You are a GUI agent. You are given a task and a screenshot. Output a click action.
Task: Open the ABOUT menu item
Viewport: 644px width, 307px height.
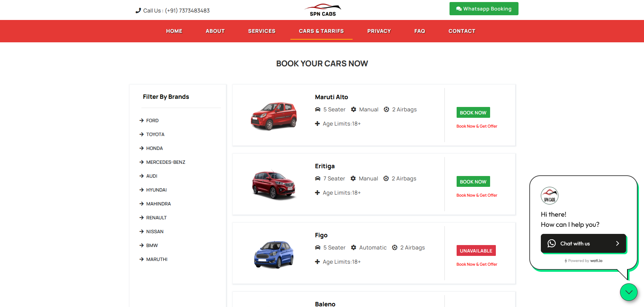coord(215,31)
